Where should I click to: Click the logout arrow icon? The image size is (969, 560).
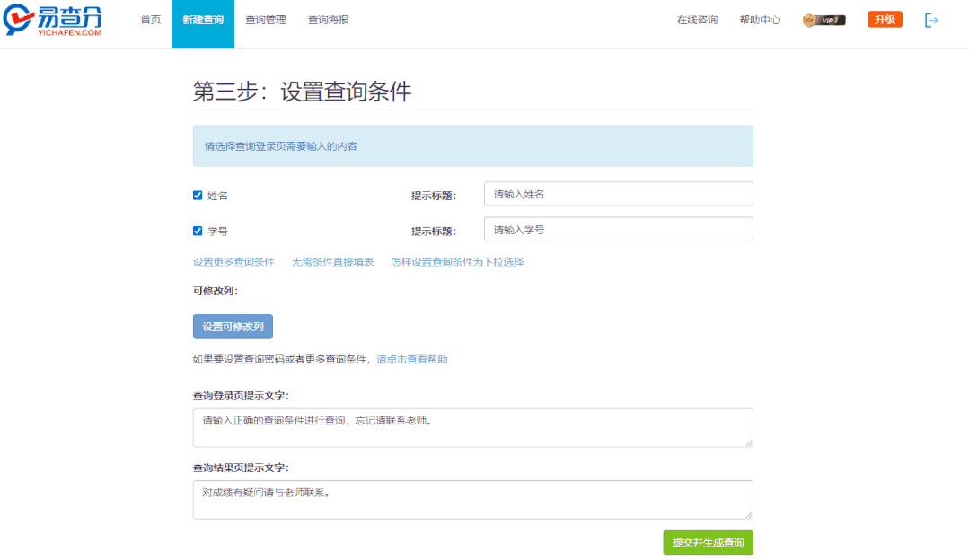pyautogui.click(x=931, y=21)
